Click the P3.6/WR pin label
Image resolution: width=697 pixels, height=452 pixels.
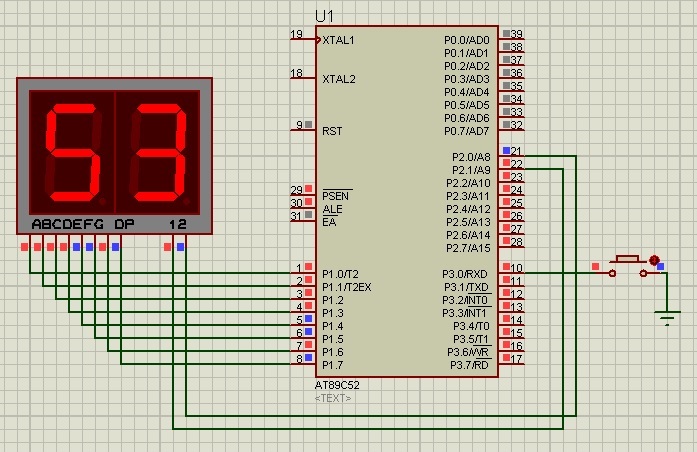[x=469, y=352]
